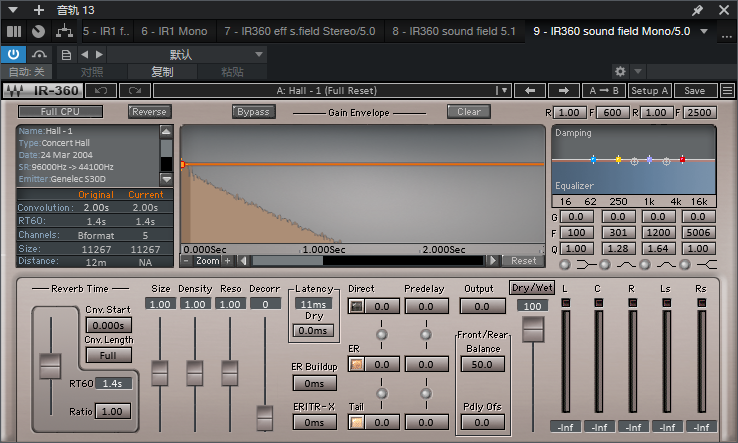Load the next preset with right arrow
Viewport: 738px width, 443px height.
(x=563, y=90)
